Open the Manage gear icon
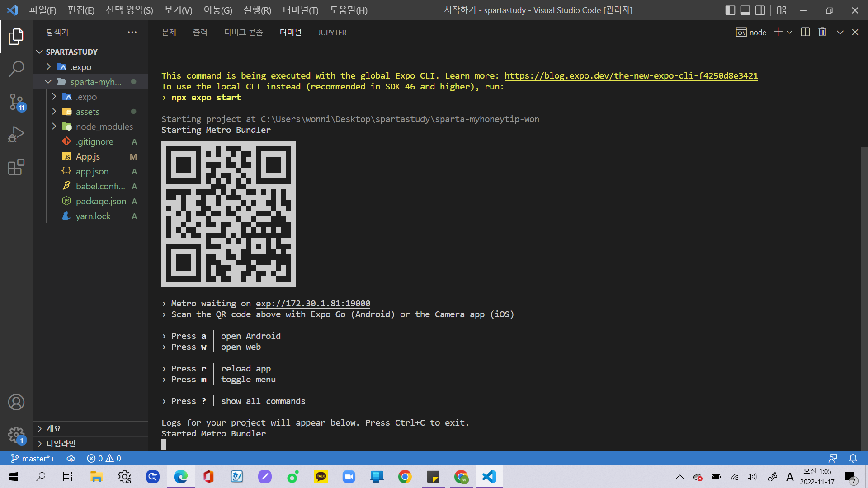Screen dimensions: 868x488 click(x=17, y=435)
